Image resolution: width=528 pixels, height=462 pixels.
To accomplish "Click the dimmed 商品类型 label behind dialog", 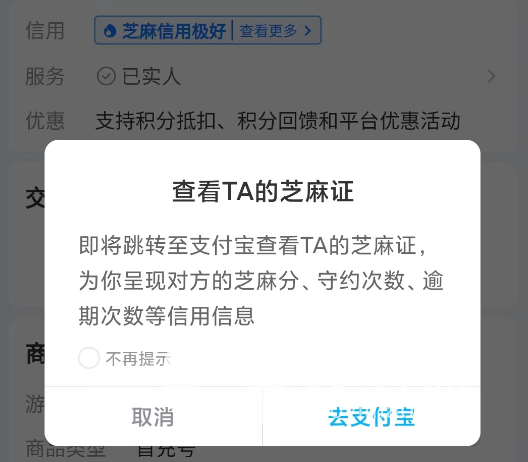I will pos(66,450).
